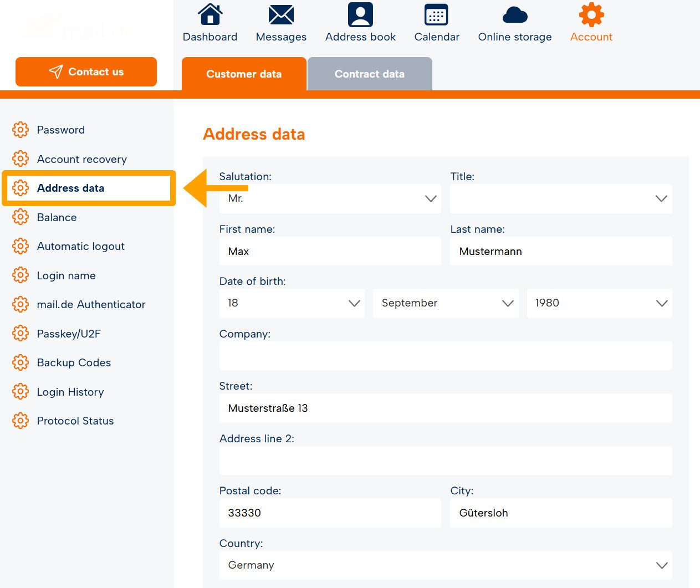Open the Online storage cloud icon

(515, 16)
